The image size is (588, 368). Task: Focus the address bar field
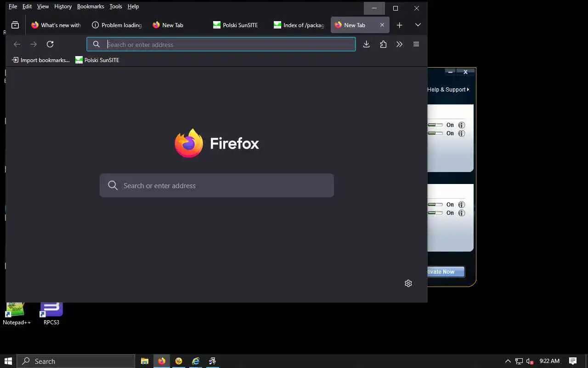pyautogui.click(x=221, y=44)
